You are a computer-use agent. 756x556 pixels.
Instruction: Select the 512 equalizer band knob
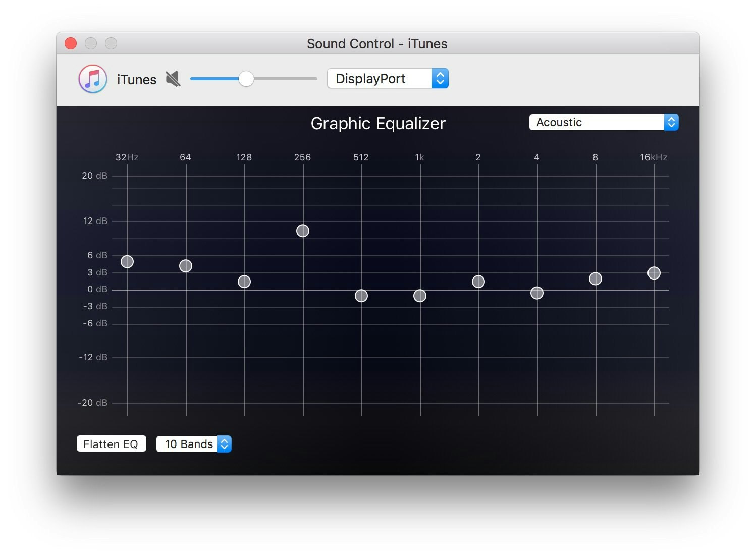[361, 296]
